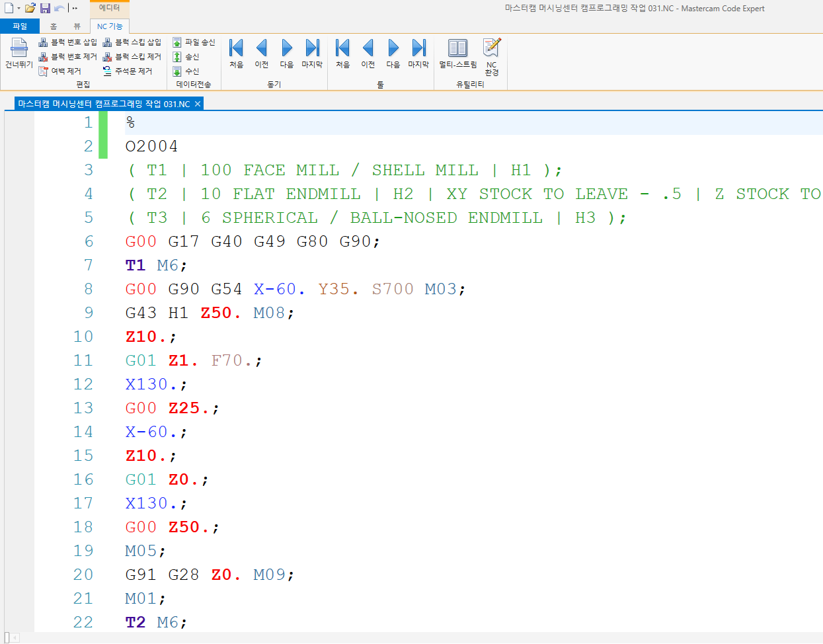Click T2 M6 on line 22
The image size is (823, 644).
point(157,622)
